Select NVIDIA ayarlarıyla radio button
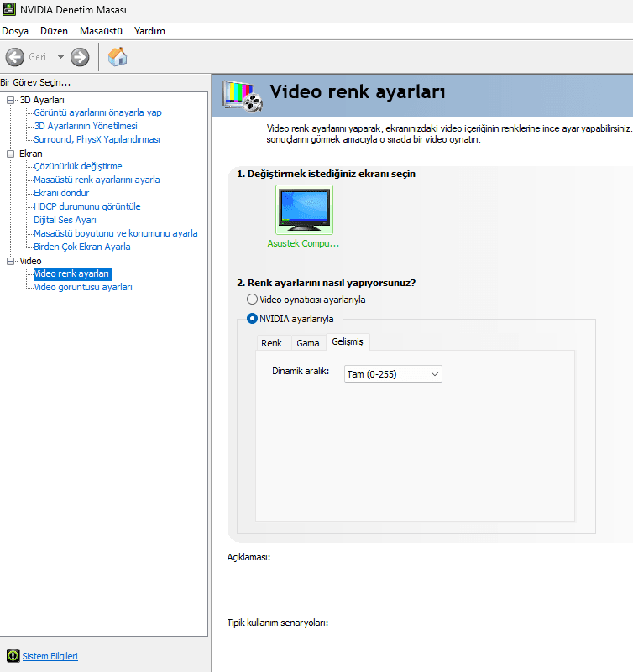This screenshot has width=633, height=672. click(252, 319)
